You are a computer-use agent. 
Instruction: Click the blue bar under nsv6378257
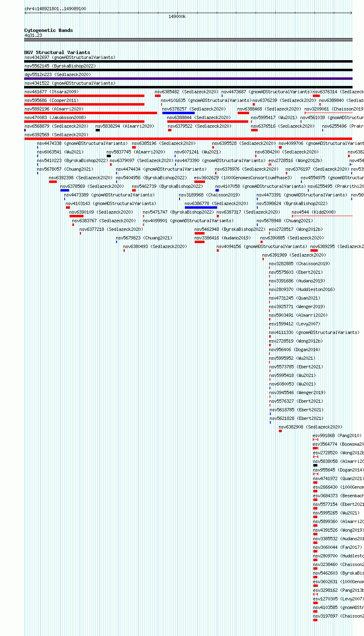178,113
